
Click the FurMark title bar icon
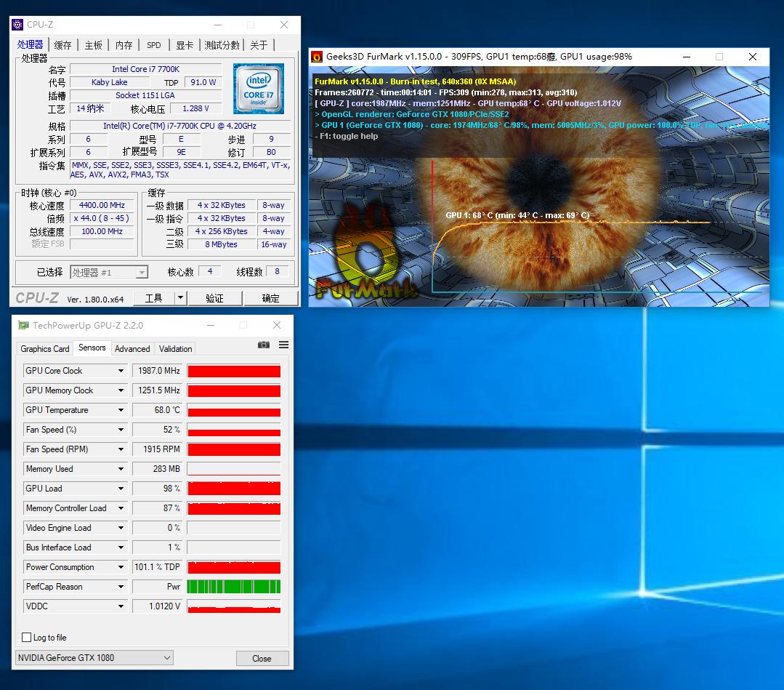pos(317,57)
